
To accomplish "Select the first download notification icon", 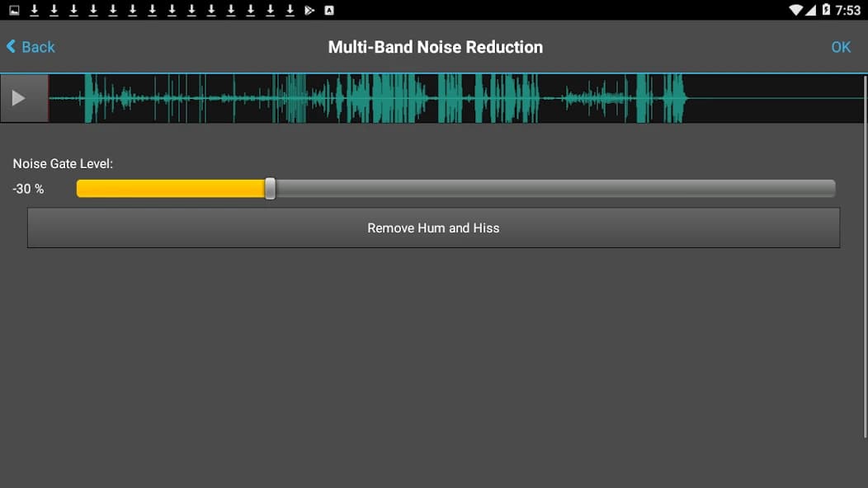I will 33,10.
